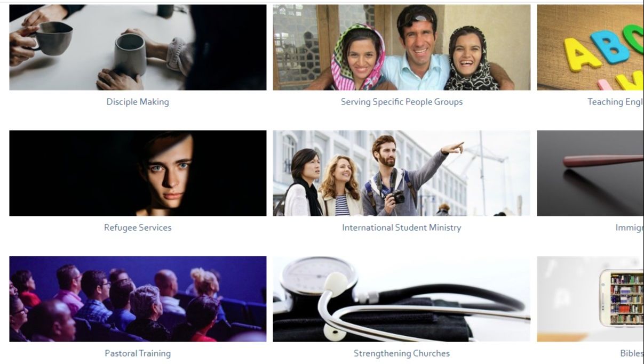
Task: Select the audience in blue light photo
Action: 138,299
